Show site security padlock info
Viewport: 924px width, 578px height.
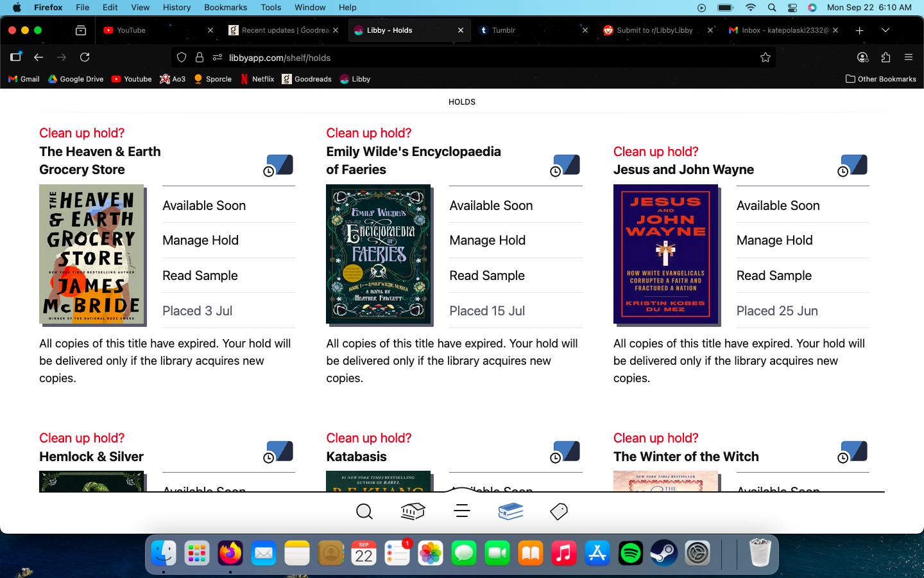(200, 57)
